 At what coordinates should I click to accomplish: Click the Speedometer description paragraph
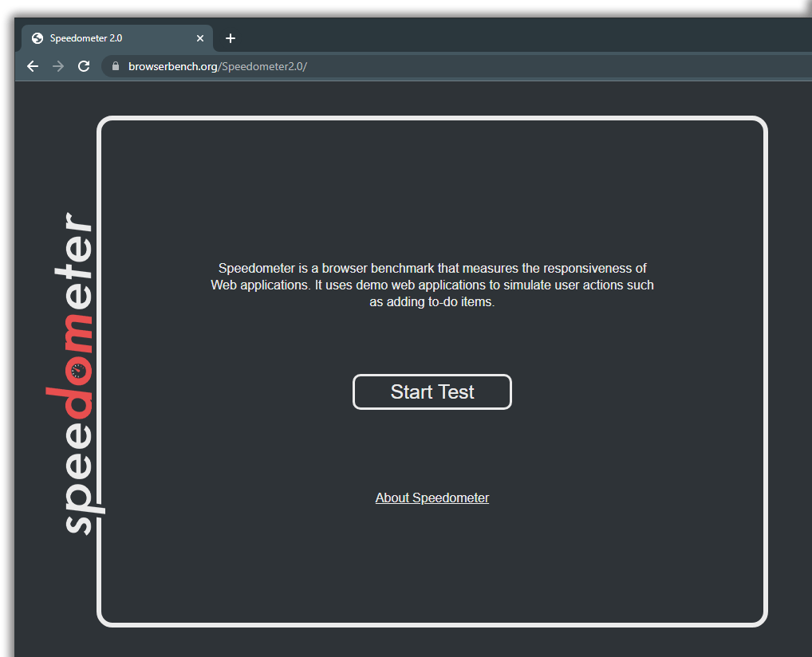tap(432, 285)
